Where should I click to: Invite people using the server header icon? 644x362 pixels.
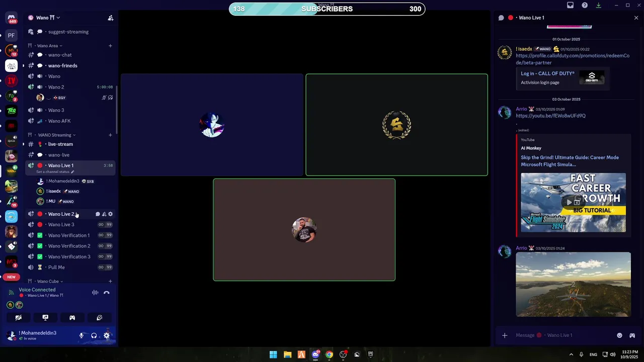[x=110, y=18]
